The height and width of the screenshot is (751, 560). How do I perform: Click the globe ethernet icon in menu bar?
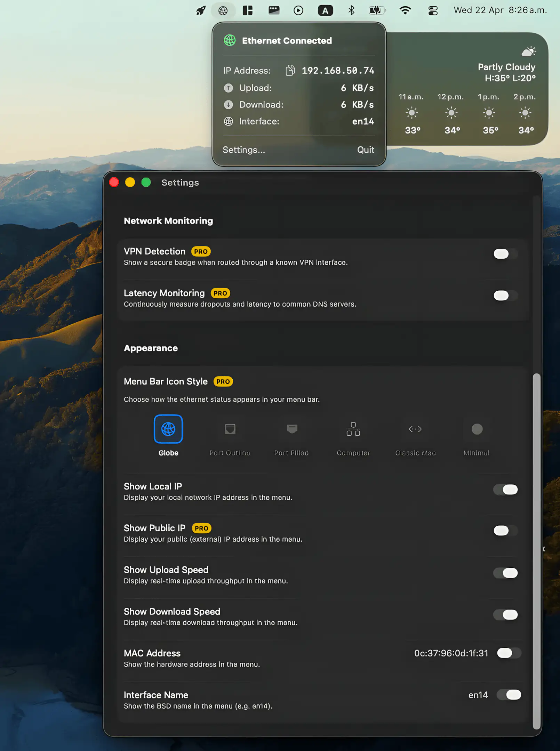point(223,10)
